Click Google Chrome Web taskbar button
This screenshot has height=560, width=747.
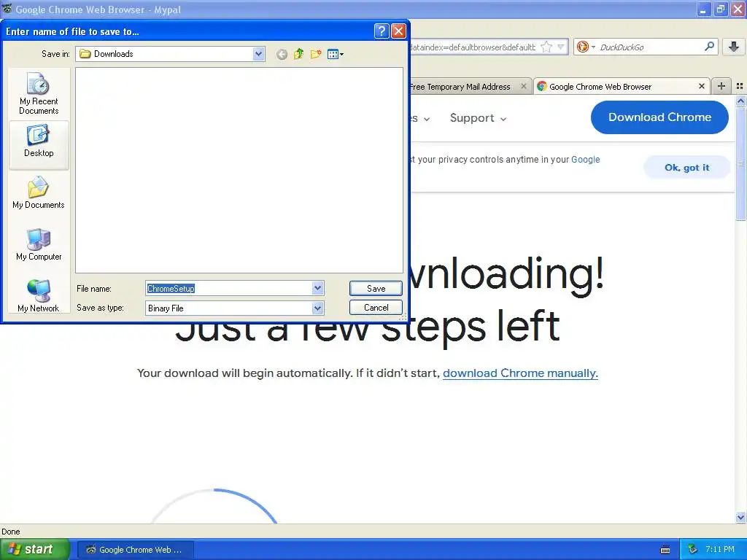(135, 550)
